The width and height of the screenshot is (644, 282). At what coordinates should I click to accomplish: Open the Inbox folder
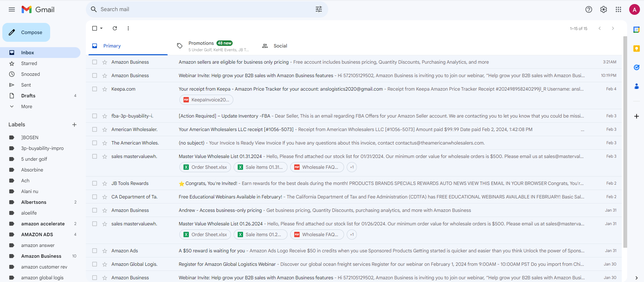(40, 53)
